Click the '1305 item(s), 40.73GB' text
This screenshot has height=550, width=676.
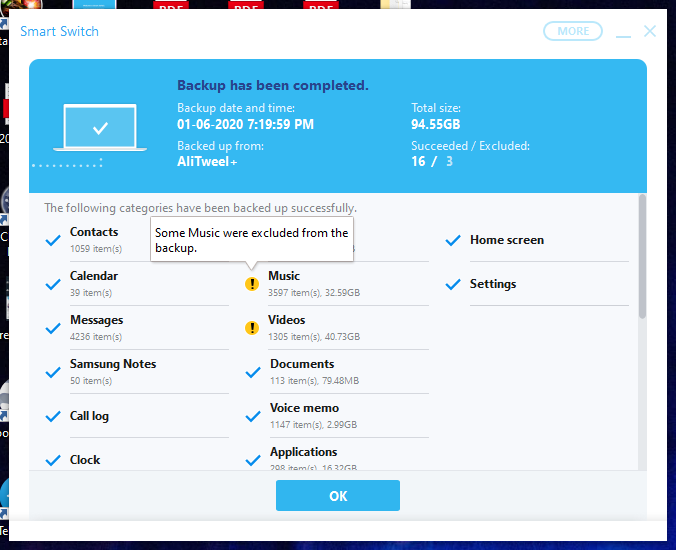point(314,337)
